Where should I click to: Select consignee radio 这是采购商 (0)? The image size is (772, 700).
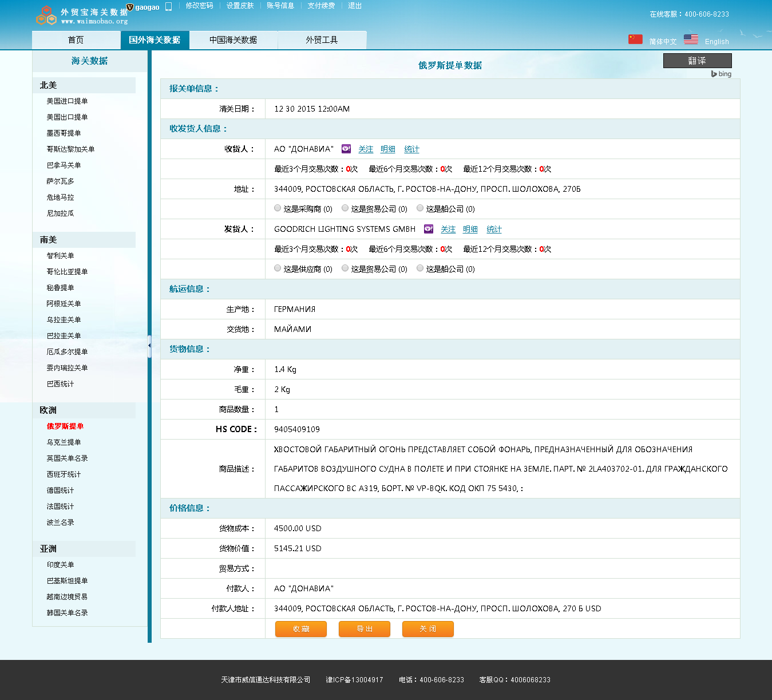coord(278,208)
